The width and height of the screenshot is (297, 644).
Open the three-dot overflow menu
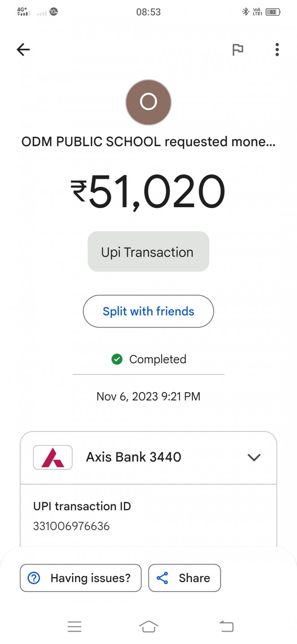pyautogui.click(x=277, y=49)
